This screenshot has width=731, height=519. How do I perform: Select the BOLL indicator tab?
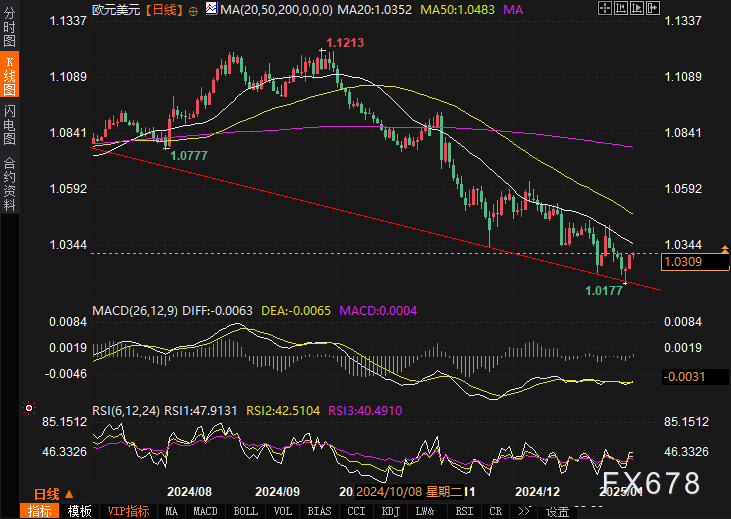pyautogui.click(x=245, y=512)
